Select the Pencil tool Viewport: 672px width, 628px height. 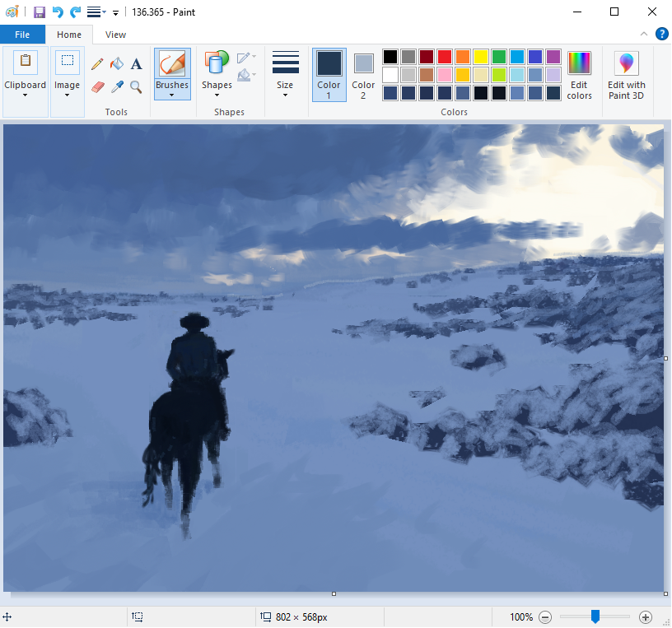coord(97,64)
